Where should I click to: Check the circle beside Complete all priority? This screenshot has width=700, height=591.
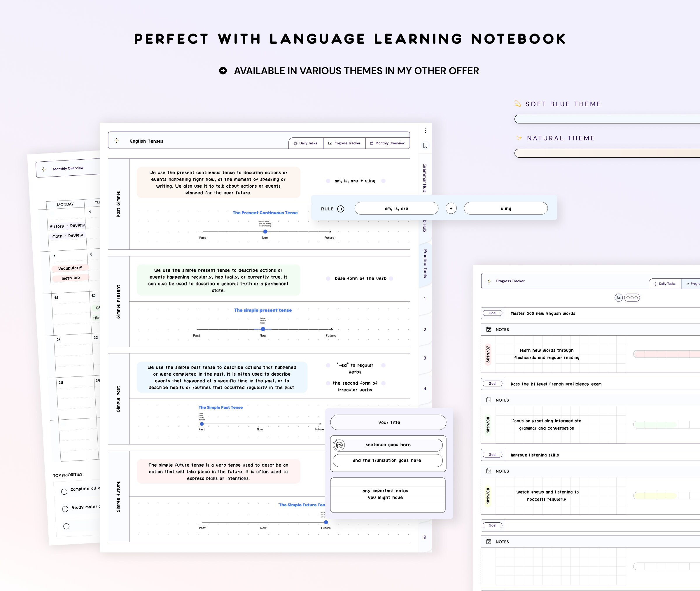[65, 491]
